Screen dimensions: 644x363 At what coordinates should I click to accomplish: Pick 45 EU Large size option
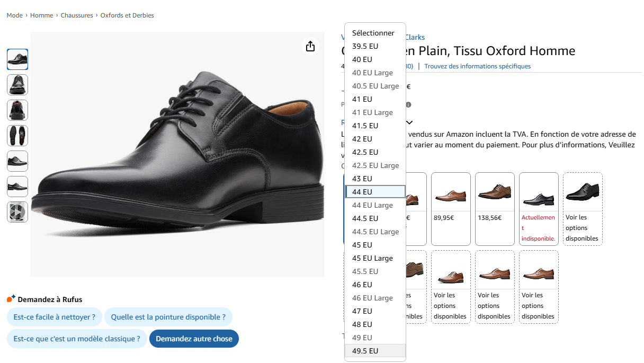pyautogui.click(x=375, y=258)
